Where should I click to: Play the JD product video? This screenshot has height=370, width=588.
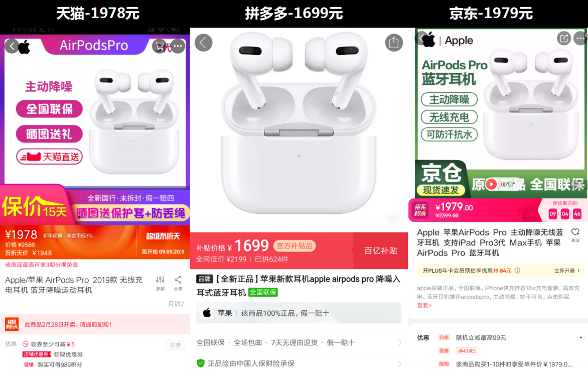pos(491,184)
